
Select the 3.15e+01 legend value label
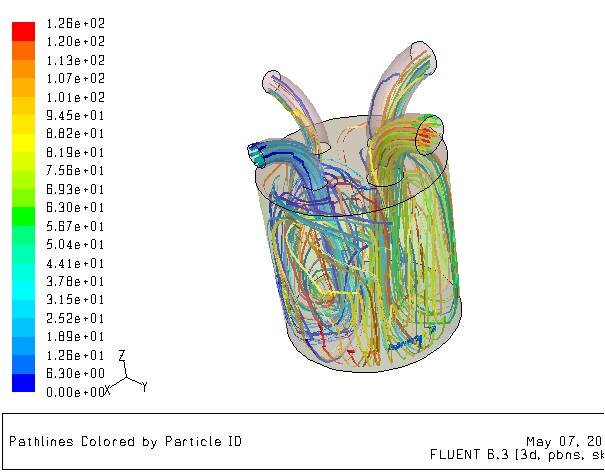click(x=76, y=300)
